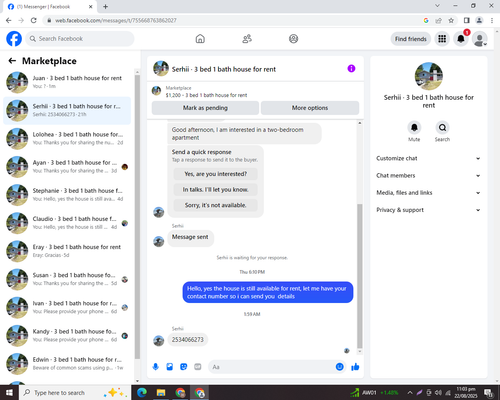
Task: Expand the Customize chat section
Action: pyautogui.click(x=428, y=158)
